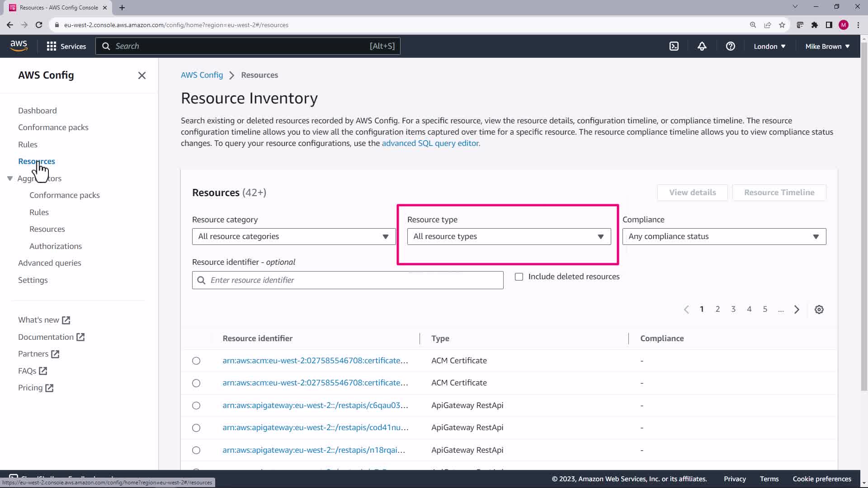Bookmark this page with star icon
The height and width of the screenshot is (488, 868).
tap(782, 25)
